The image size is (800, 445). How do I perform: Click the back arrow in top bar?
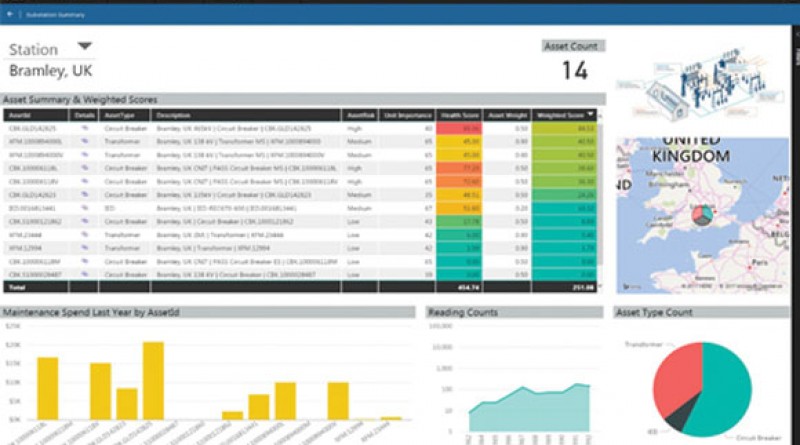pos(10,15)
